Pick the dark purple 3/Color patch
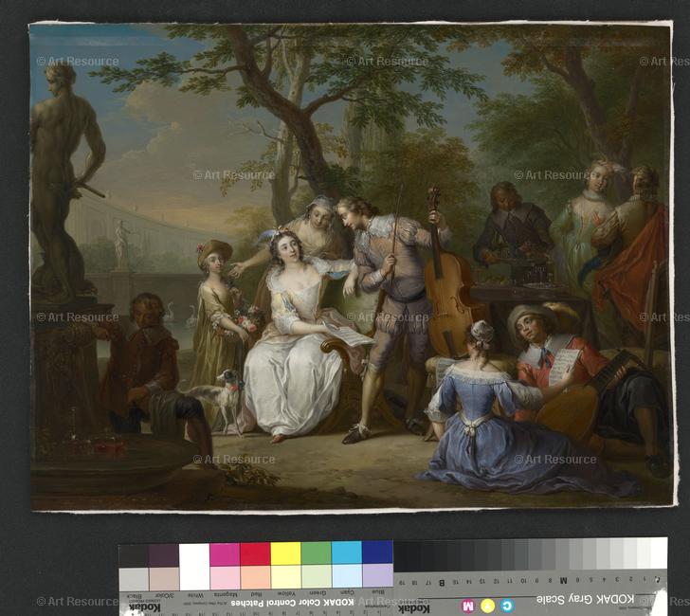 point(164,555)
